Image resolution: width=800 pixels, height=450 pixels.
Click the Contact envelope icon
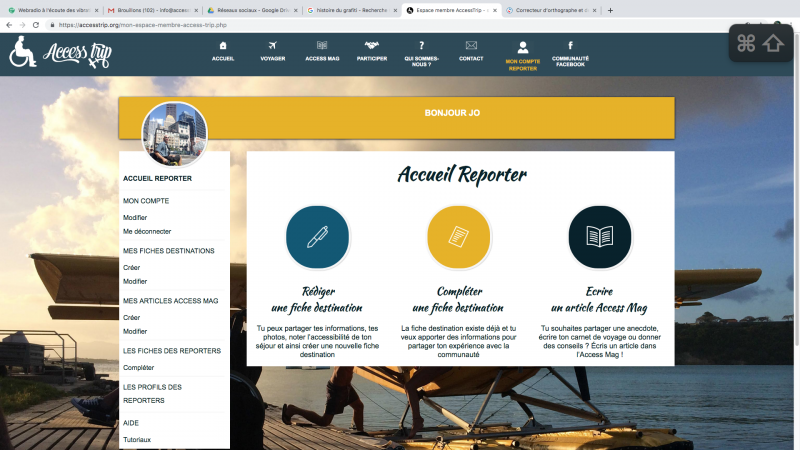[x=471, y=46]
